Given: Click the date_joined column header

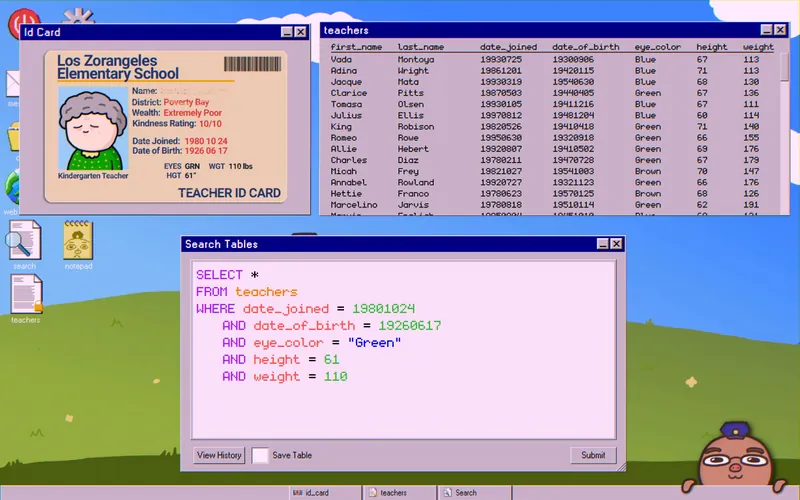Looking at the screenshot, I should click(508, 47).
